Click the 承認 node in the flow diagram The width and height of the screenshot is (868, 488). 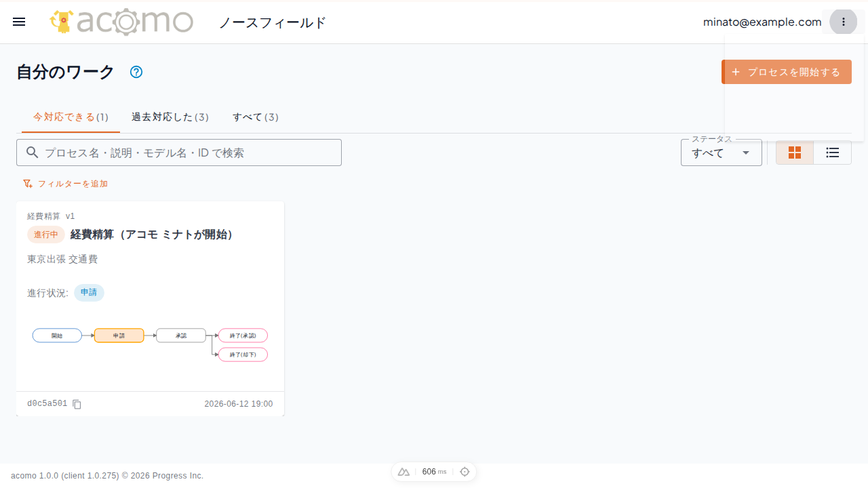click(x=181, y=335)
